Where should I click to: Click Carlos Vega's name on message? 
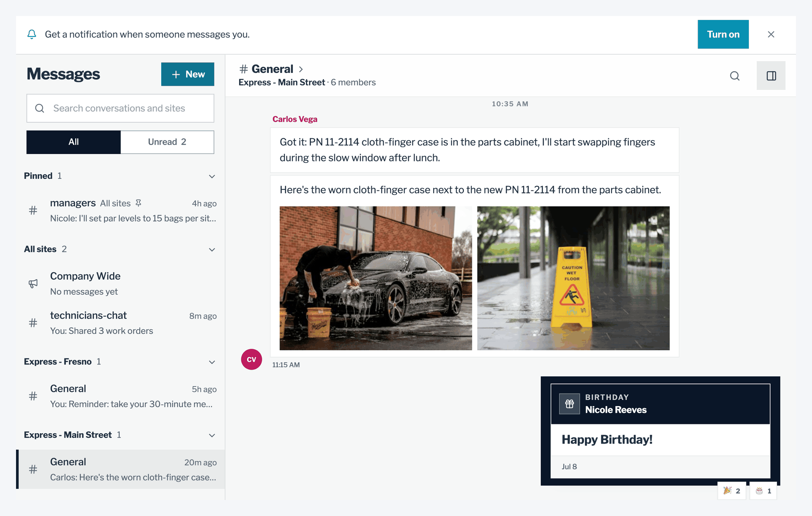click(295, 119)
